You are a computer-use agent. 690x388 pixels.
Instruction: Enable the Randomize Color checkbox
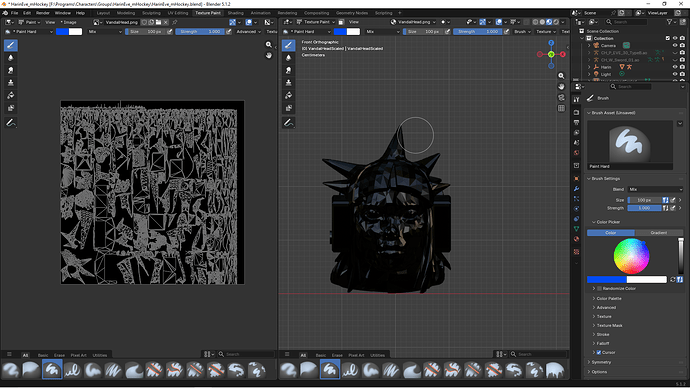click(599, 289)
